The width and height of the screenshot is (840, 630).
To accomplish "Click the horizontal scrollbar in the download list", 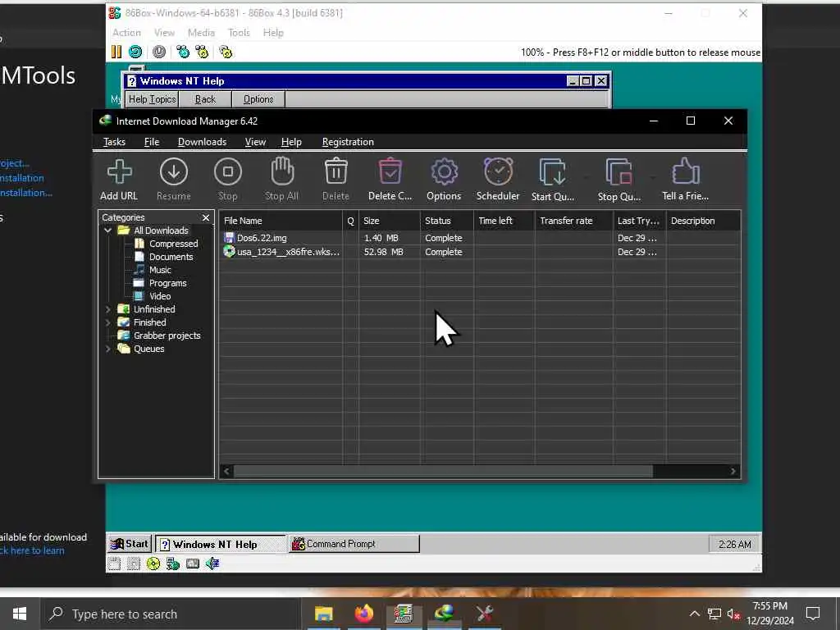I will point(443,472).
